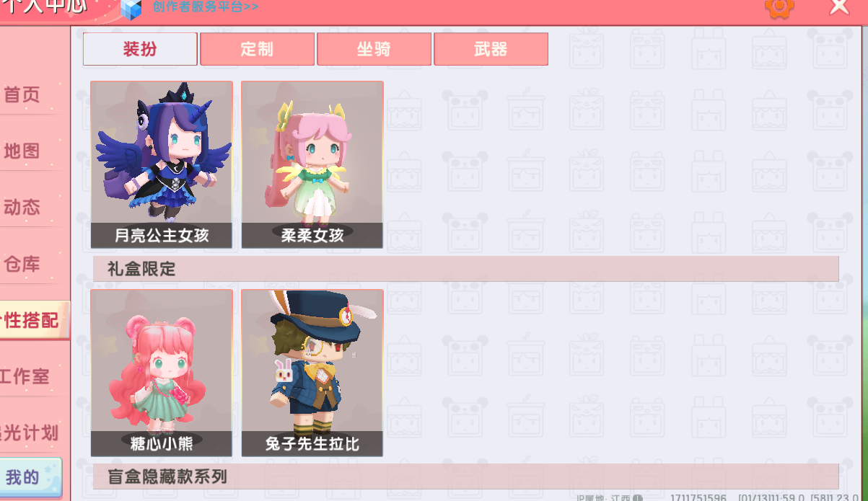
Task: Switch to the 定制 tab
Action: point(257,49)
